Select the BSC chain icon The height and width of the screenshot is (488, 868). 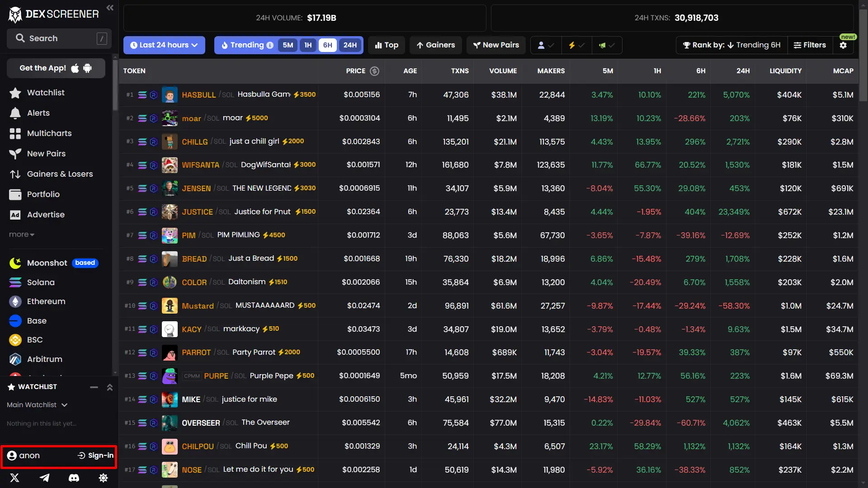pos(15,340)
